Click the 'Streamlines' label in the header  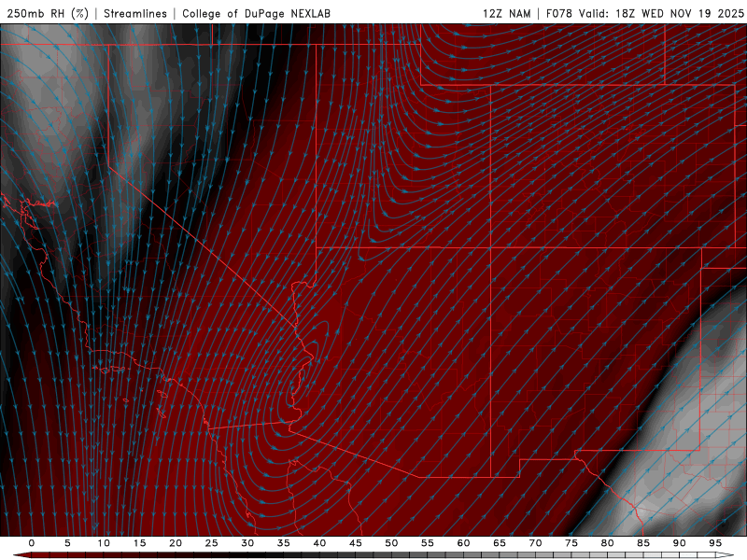[x=135, y=13]
